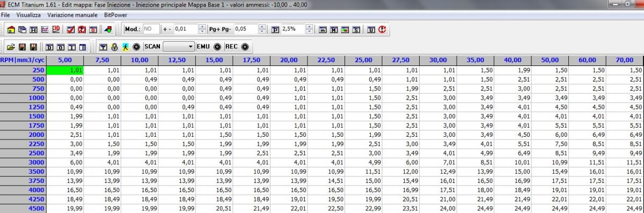
Task: Toggle the round button left of SCAN
Action: tap(136, 47)
